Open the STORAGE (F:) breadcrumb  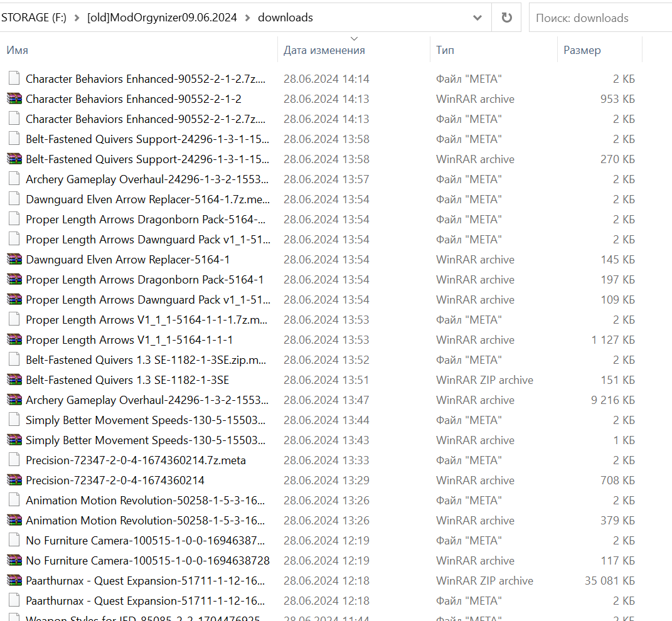click(33, 18)
